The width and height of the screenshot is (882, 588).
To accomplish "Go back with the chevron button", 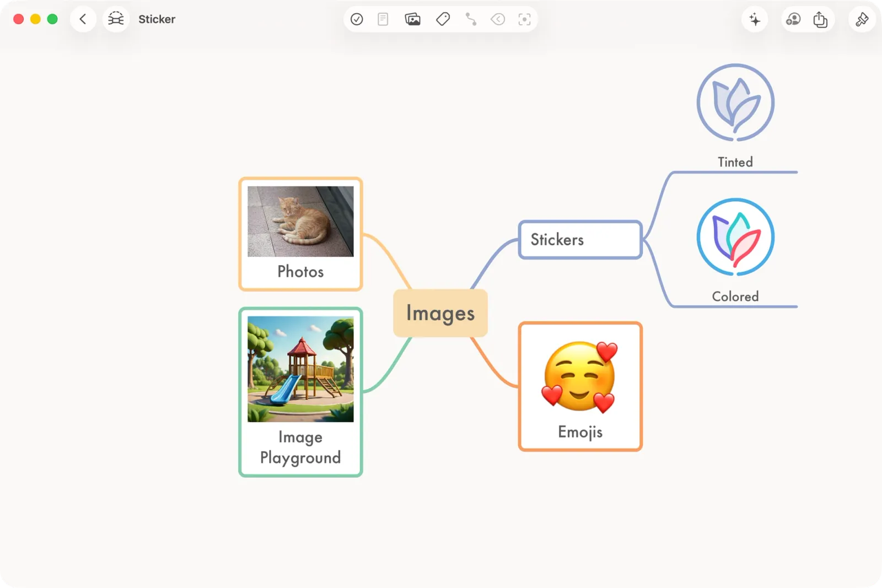I will 83,19.
